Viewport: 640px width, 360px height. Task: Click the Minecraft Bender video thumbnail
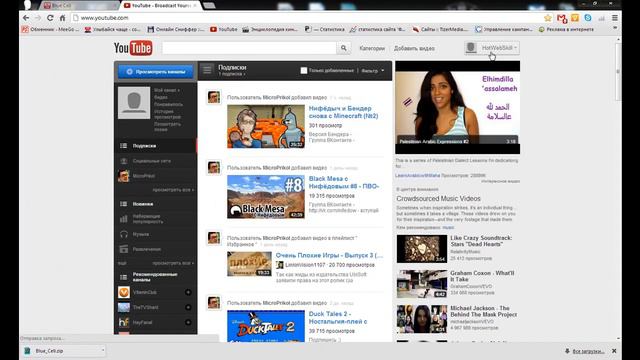coord(266,127)
